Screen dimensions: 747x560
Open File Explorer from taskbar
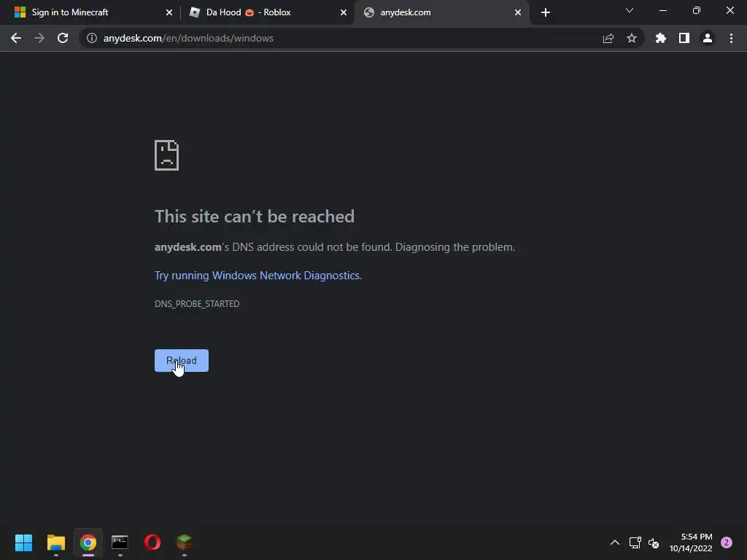pyautogui.click(x=55, y=542)
